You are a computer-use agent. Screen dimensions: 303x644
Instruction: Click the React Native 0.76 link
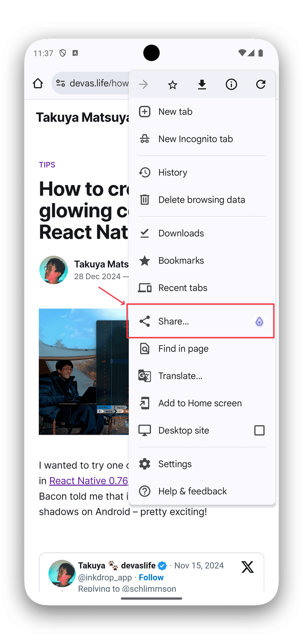pos(89,481)
